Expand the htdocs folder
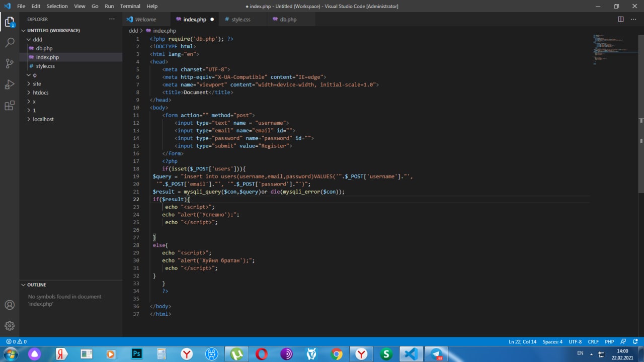 (70, 93)
